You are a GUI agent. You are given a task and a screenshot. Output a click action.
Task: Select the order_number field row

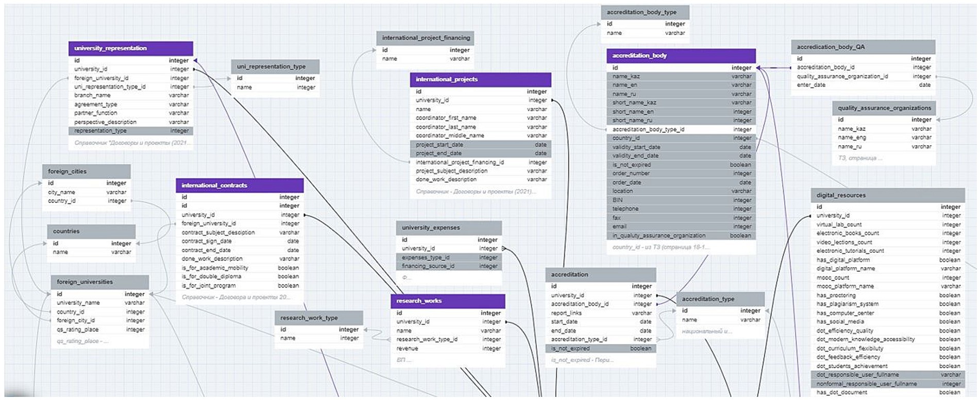tap(681, 173)
